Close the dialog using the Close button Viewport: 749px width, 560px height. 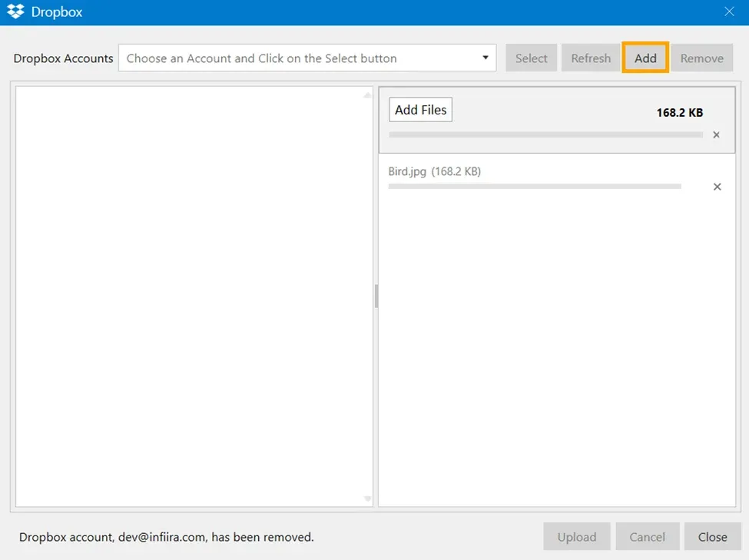712,537
